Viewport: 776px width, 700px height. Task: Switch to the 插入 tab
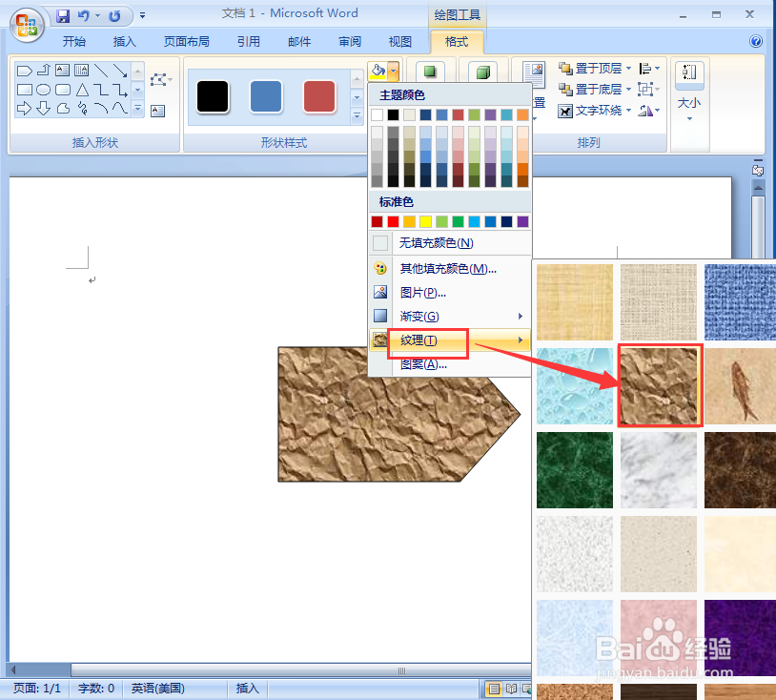tap(124, 42)
